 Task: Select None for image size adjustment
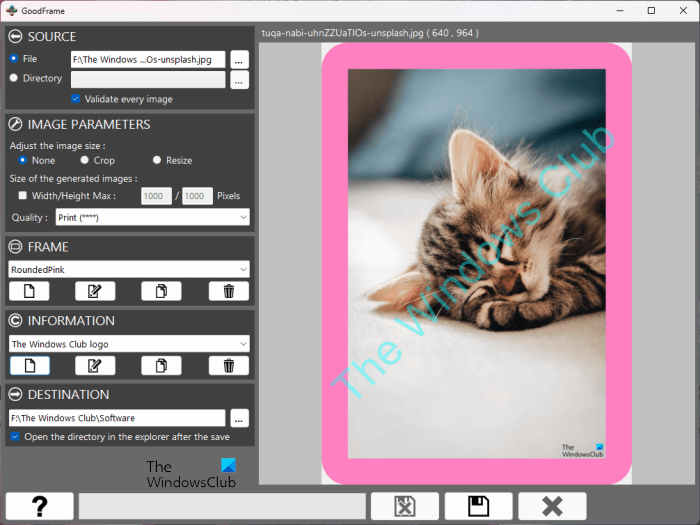click(x=22, y=160)
